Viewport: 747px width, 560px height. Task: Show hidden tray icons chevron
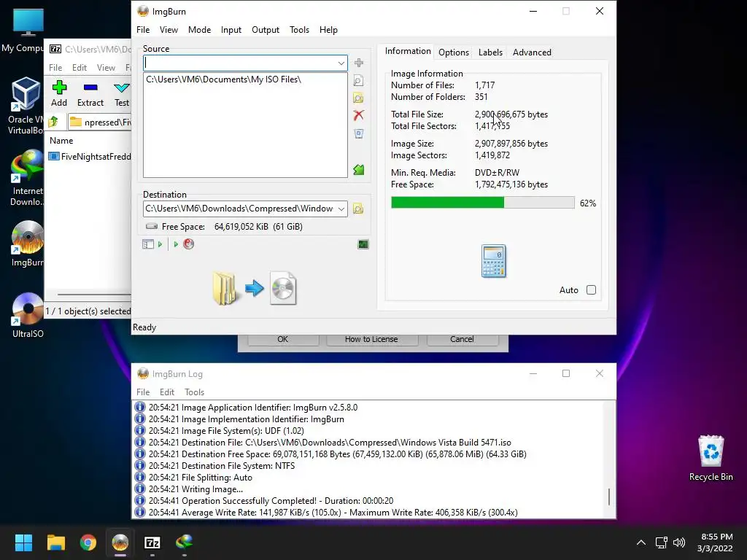(641, 542)
